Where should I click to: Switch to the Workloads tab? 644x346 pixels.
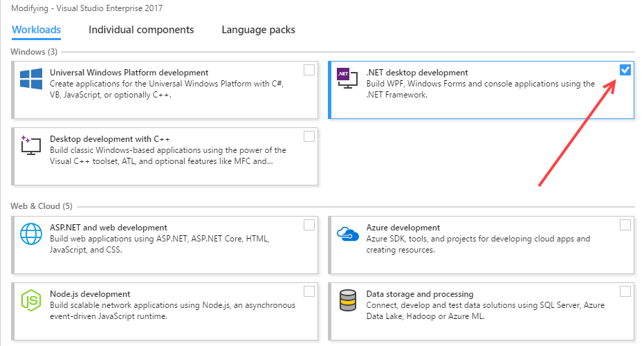click(36, 30)
